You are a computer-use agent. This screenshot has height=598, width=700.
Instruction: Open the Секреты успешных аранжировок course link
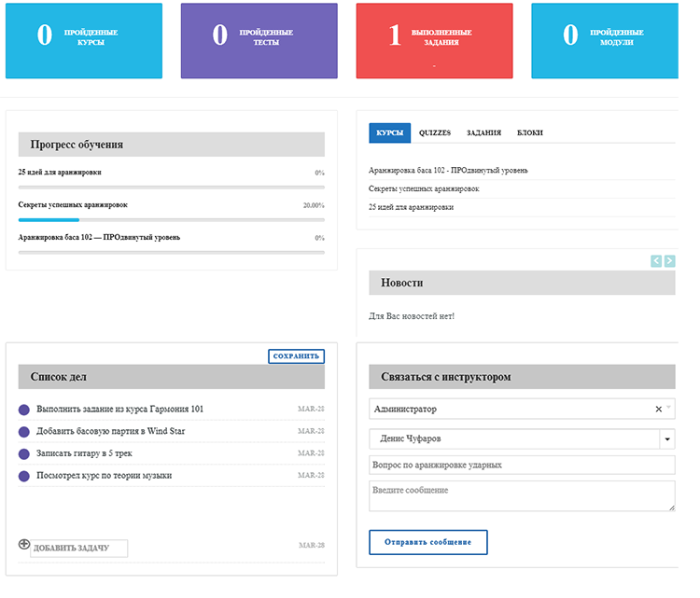[x=424, y=188]
